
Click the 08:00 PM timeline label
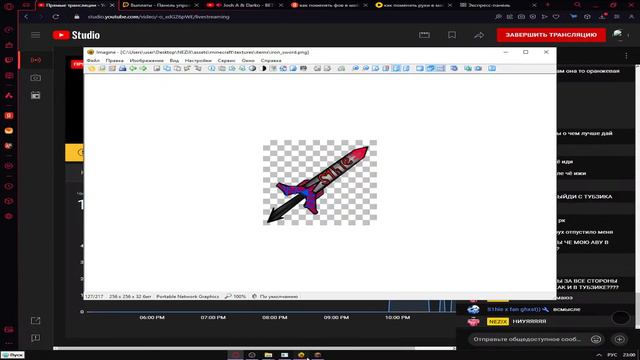[x=274, y=317]
